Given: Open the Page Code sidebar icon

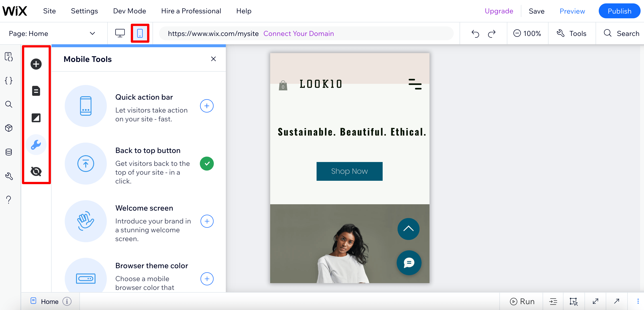Looking at the screenshot, I should [9, 57].
